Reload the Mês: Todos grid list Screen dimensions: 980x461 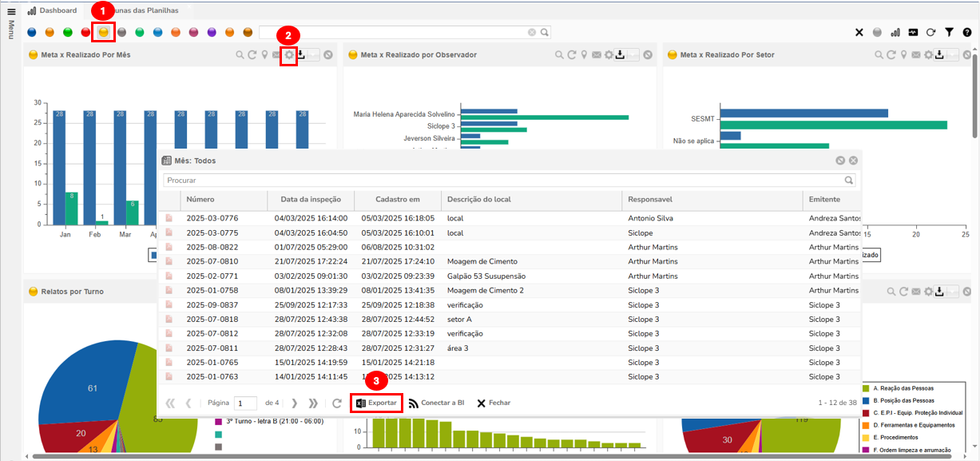pos(337,403)
